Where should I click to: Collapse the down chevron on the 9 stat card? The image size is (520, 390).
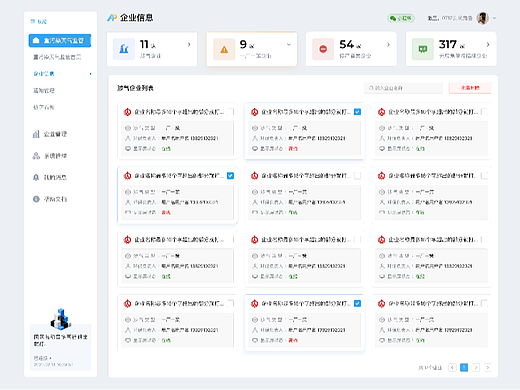289,44
